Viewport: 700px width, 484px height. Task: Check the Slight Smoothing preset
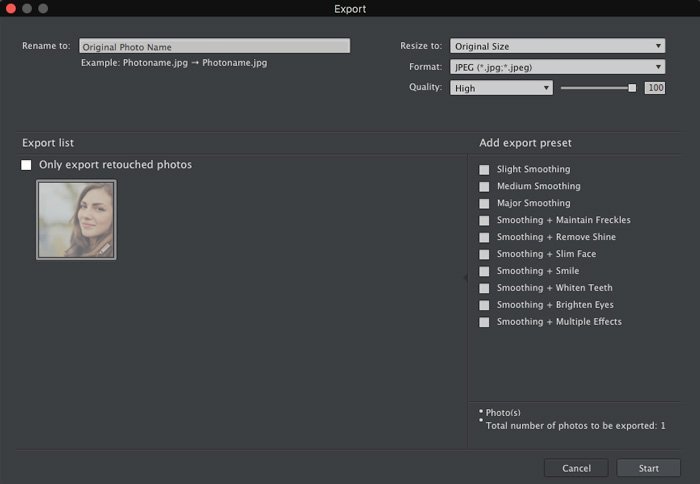[x=485, y=170]
